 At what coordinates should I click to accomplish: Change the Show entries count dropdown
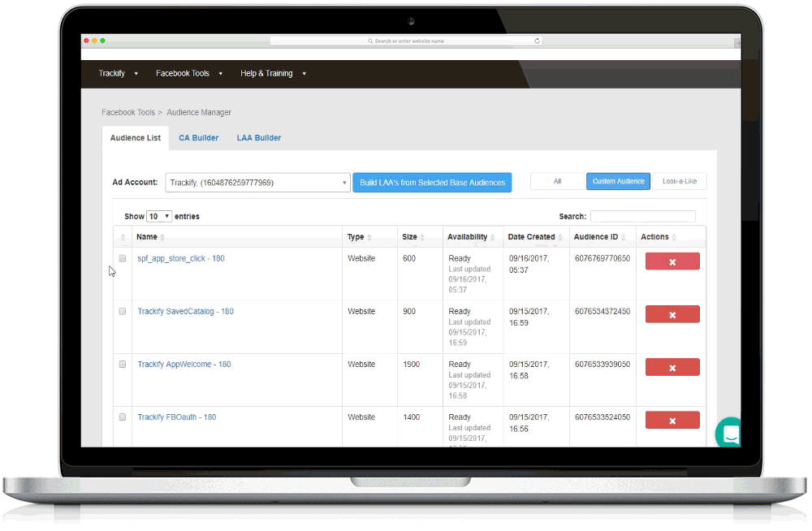point(159,216)
